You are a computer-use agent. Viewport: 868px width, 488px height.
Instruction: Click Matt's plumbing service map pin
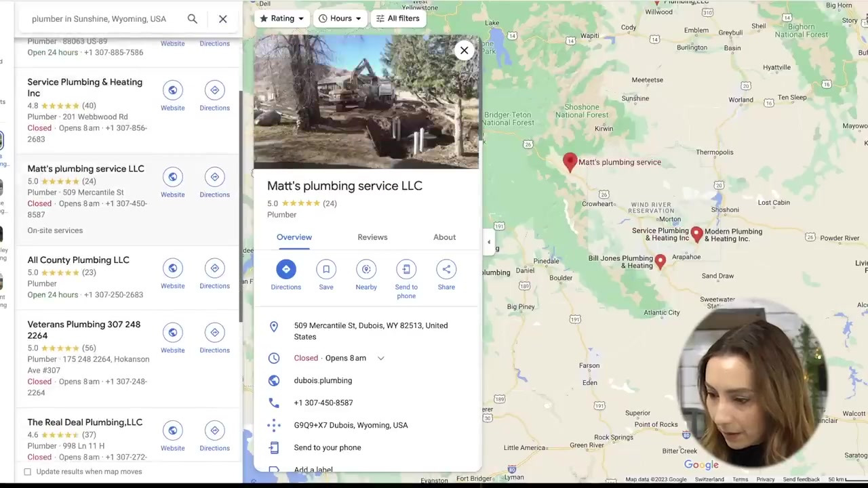pos(570,162)
